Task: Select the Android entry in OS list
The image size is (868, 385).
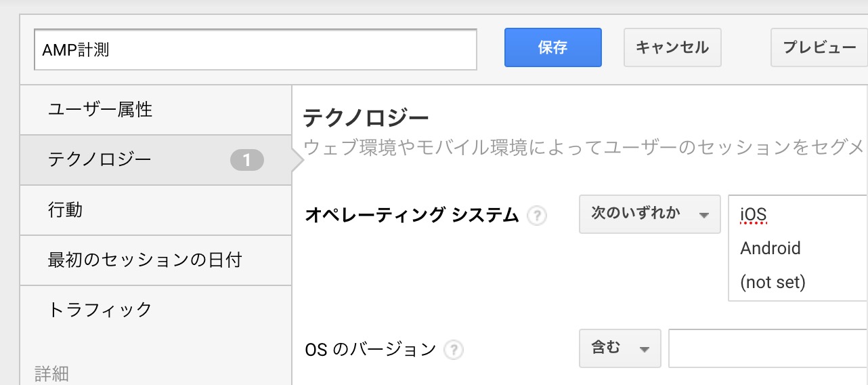Action: (771, 248)
